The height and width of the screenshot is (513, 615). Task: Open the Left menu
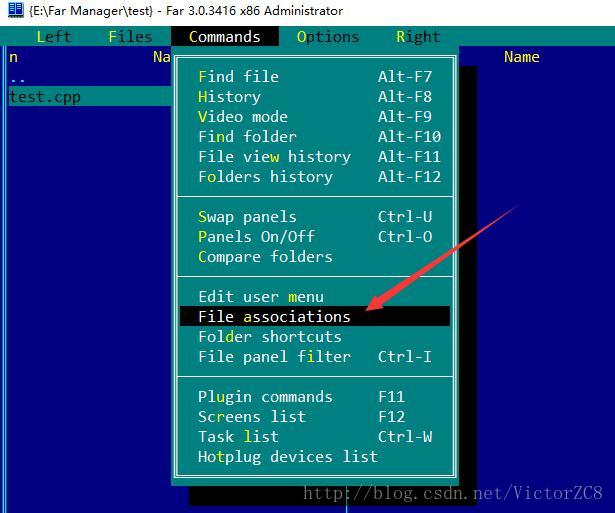click(x=54, y=36)
